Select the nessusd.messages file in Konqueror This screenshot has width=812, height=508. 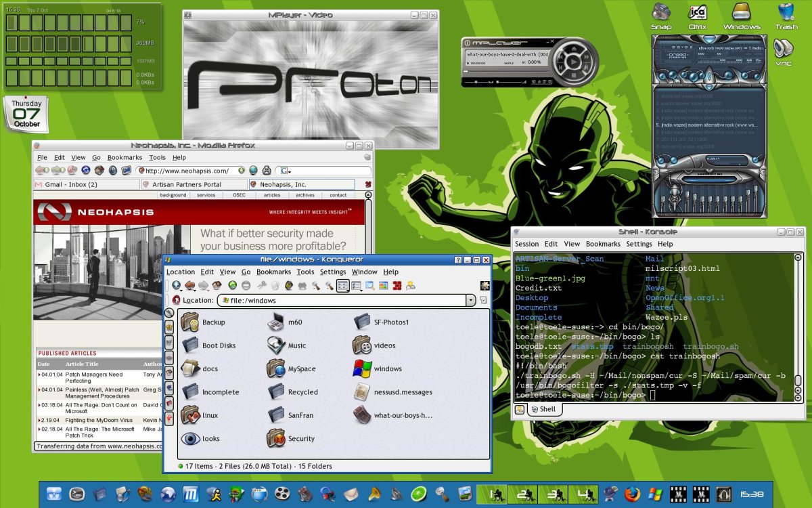coord(393,392)
